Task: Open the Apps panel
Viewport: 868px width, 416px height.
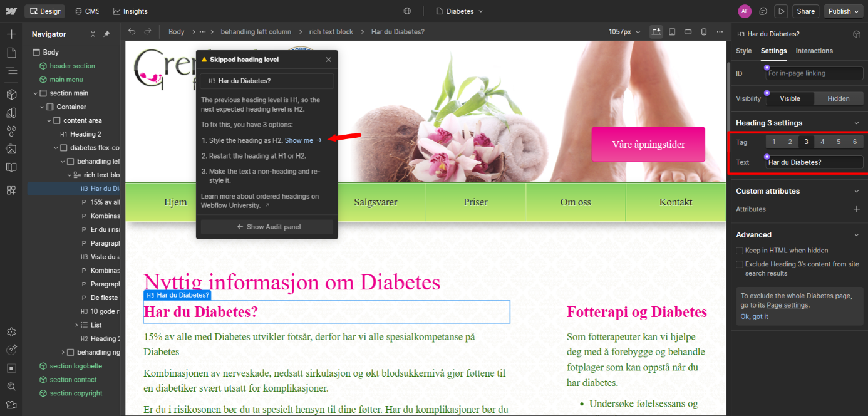Action: pos(11,190)
